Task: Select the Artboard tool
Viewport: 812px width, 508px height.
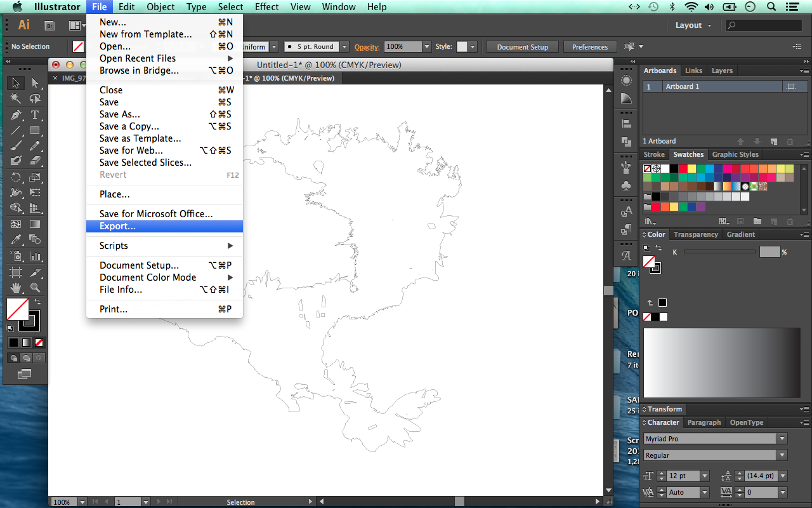Action: click(x=16, y=272)
